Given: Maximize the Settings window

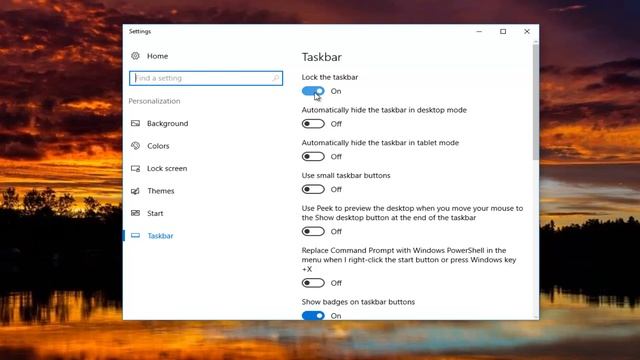Looking at the screenshot, I should tap(503, 31).
